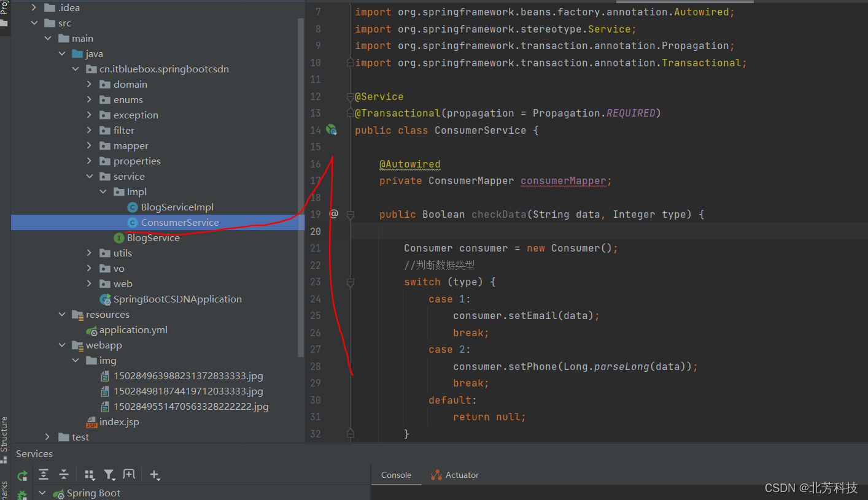The image size is (868, 500).
Task: Click the Add Service plus icon
Action: 155,475
